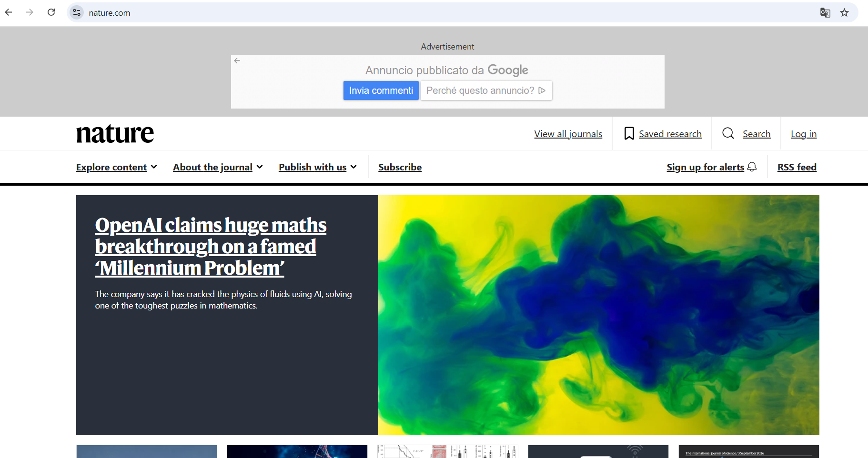868x458 pixels.
Task: Click the Saved research bookmark icon
Action: coord(629,133)
